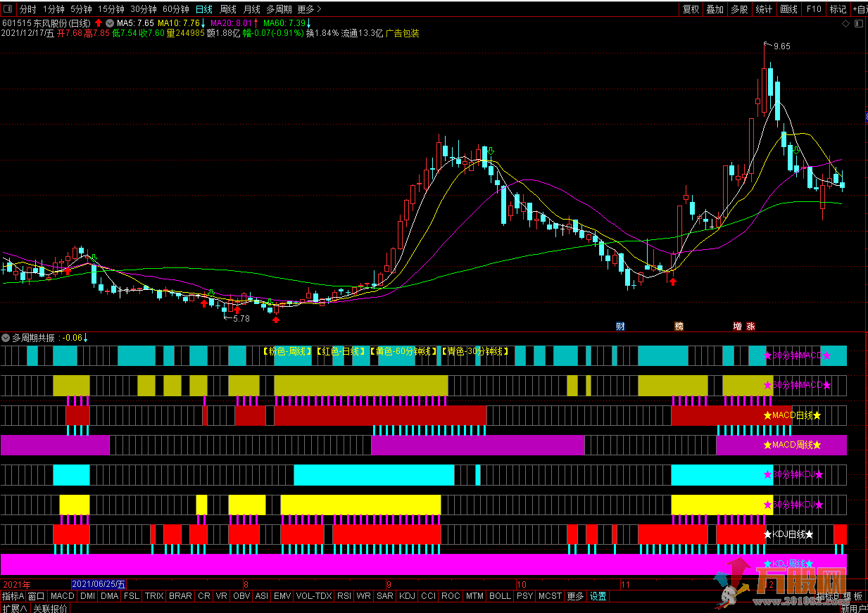Switch to 日线 daily chart
Screen dimensions: 868x613
point(203,9)
